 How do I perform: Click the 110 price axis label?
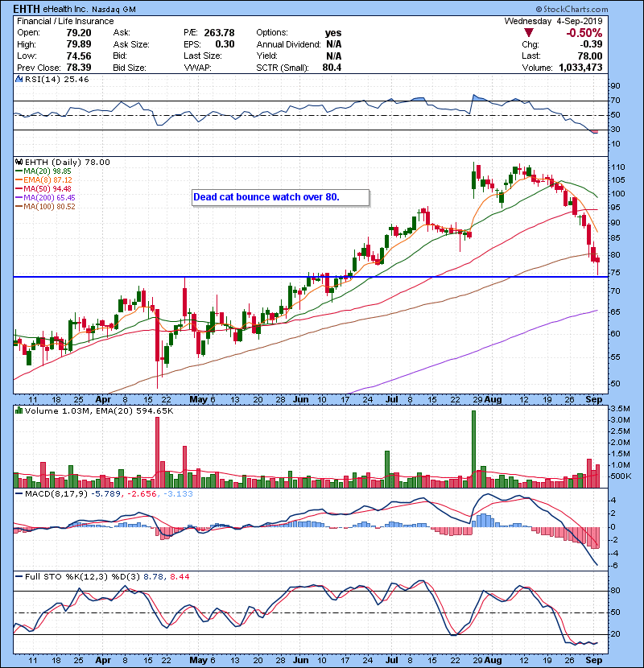(x=617, y=167)
